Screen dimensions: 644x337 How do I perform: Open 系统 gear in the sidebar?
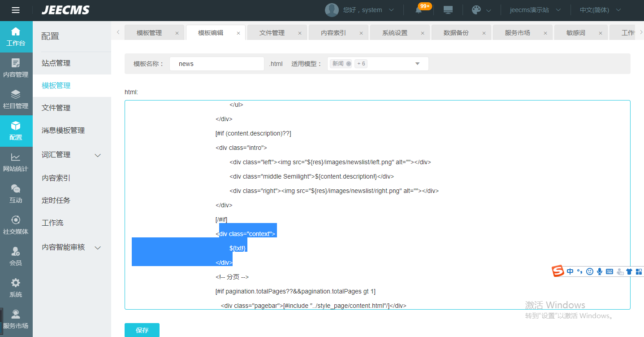16,288
